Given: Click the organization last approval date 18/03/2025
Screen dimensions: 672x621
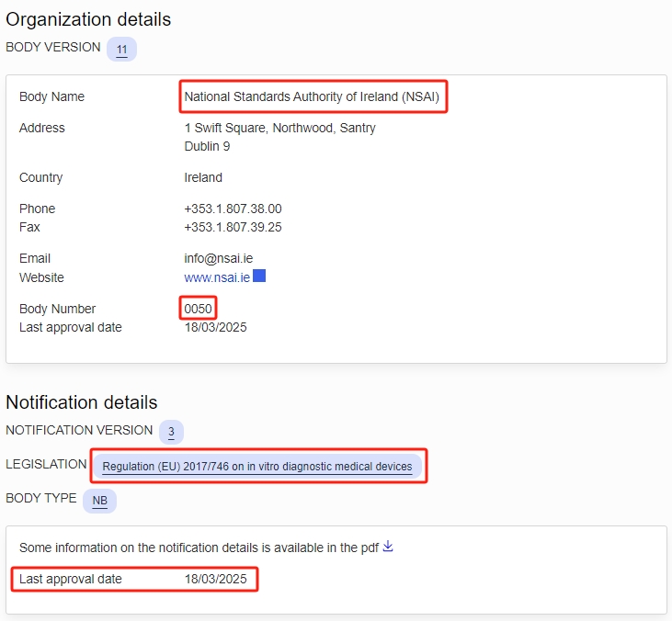Looking at the screenshot, I should 215,327.
